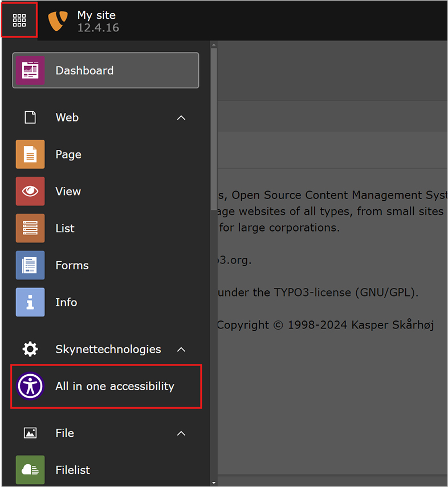
Task: Open the View module eye icon
Action: click(30, 192)
